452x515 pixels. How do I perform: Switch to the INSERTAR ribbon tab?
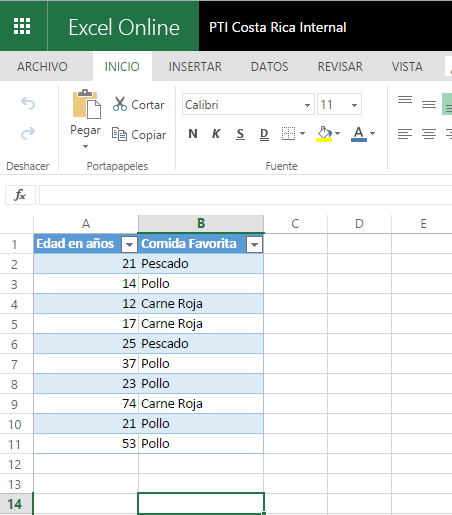pyautogui.click(x=195, y=67)
